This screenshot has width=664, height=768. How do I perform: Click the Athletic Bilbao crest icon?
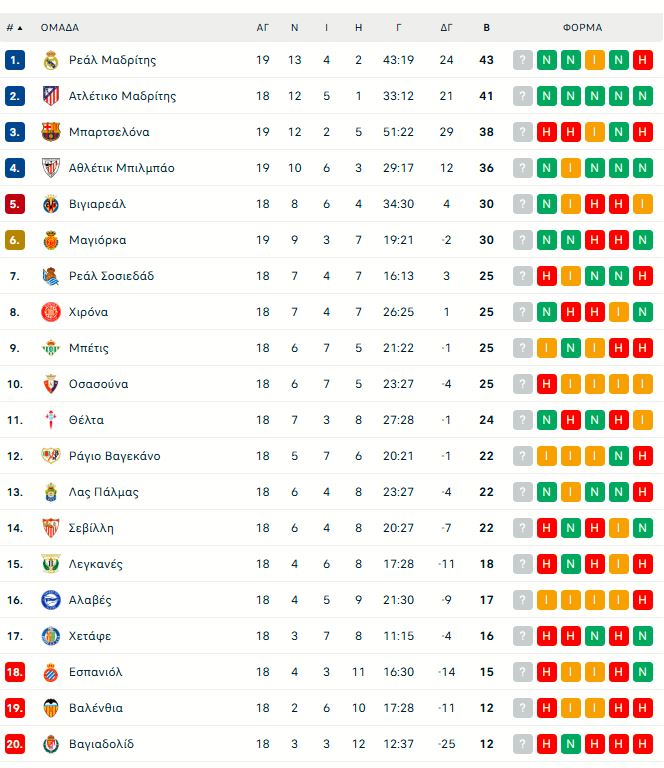coord(50,168)
